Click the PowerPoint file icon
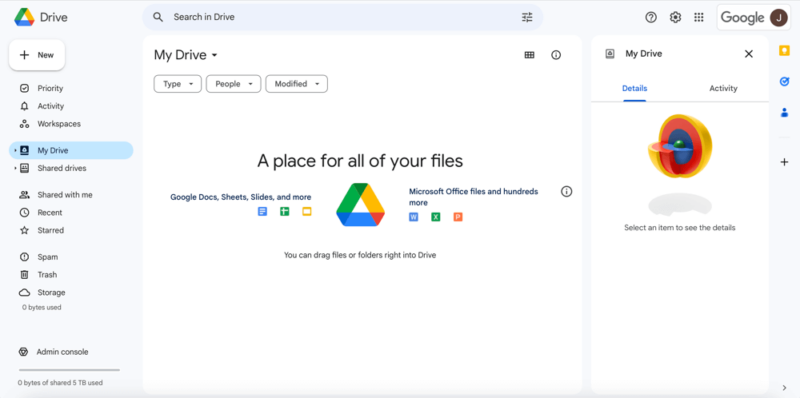Screen dimensions: 800x398 coord(458,217)
